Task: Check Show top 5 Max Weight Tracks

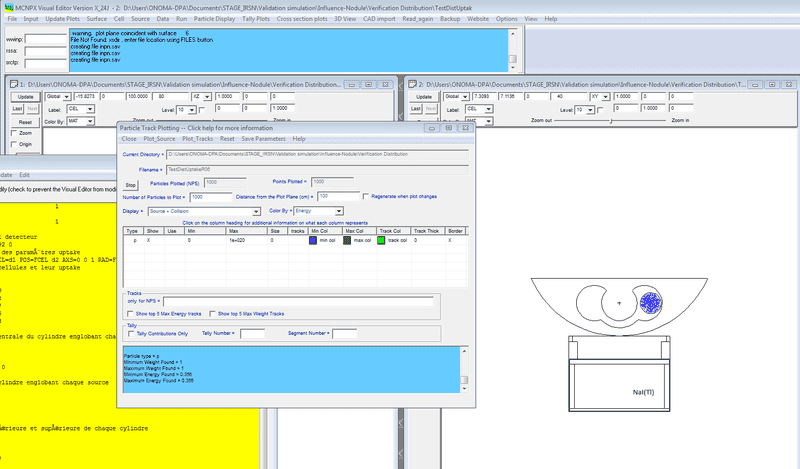Action: tap(212, 313)
